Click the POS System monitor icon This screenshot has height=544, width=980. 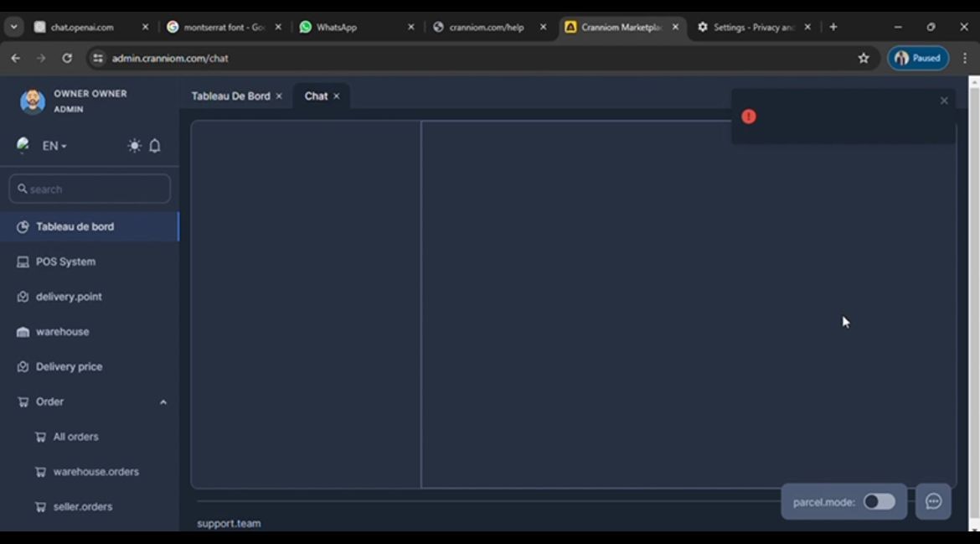23,262
